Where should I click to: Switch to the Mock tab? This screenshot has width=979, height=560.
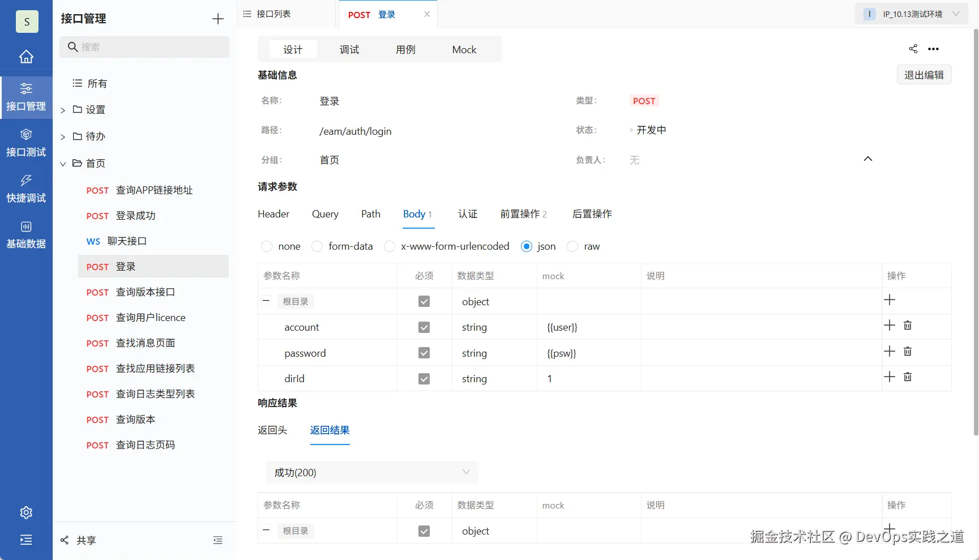point(464,50)
